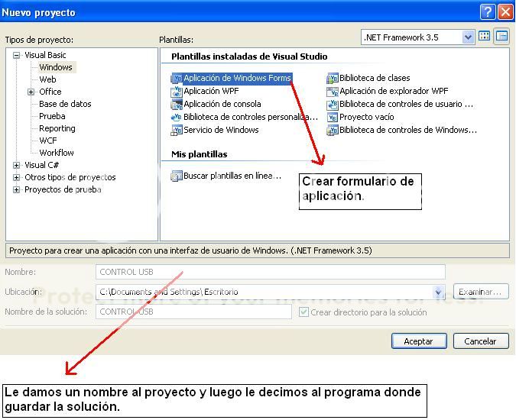Select WCF project type
Viewport: 516px width, 420px height.
(48, 141)
